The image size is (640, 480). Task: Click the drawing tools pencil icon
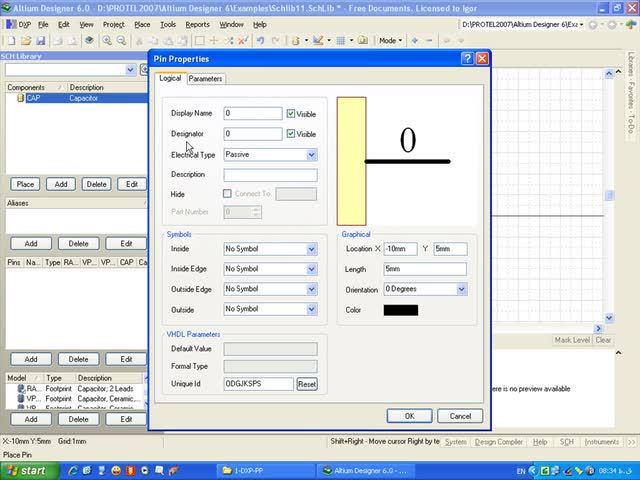[318, 40]
